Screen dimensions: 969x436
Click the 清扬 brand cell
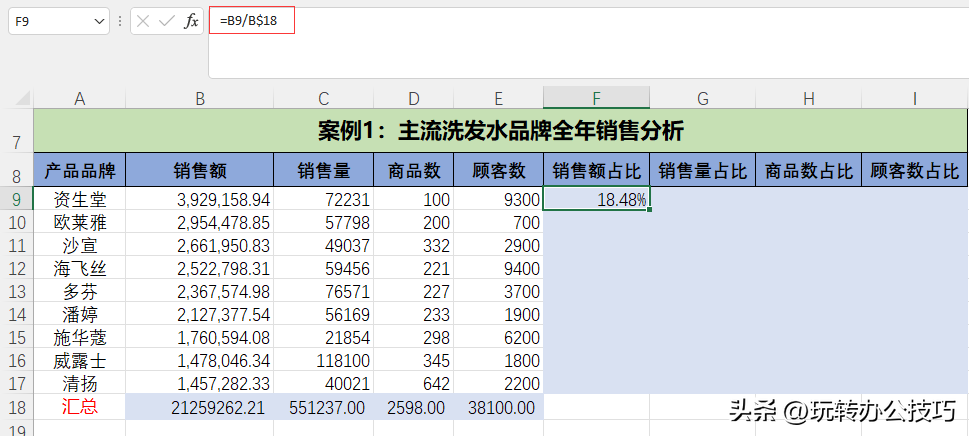[80, 384]
